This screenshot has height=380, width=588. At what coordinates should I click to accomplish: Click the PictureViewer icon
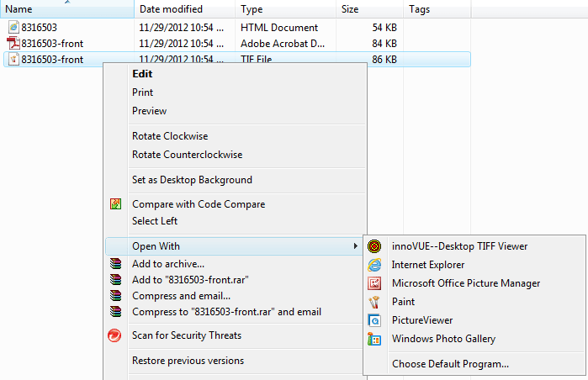click(374, 320)
